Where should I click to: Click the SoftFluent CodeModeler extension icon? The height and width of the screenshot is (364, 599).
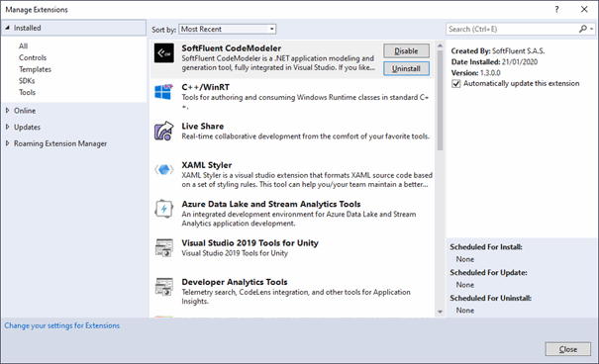[x=164, y=53]
